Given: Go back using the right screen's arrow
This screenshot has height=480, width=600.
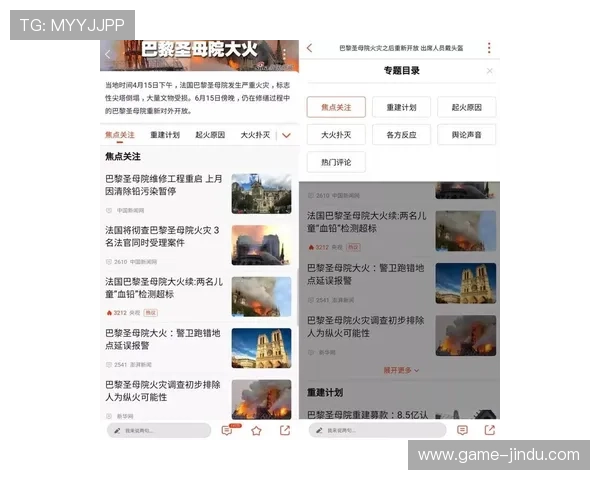Looking at the screenshot, I should tap(310, 48).
